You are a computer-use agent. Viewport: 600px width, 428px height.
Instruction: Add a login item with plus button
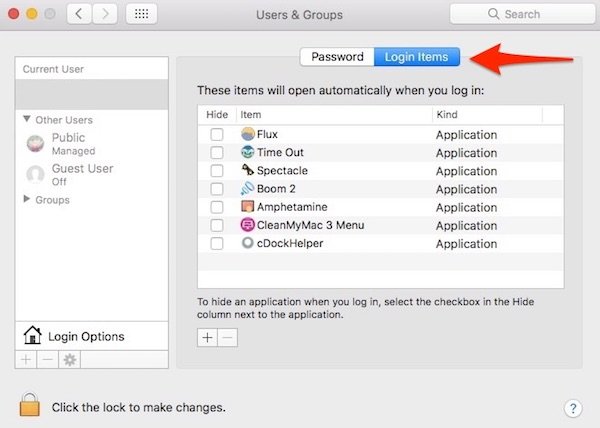[x=208, y=338]
